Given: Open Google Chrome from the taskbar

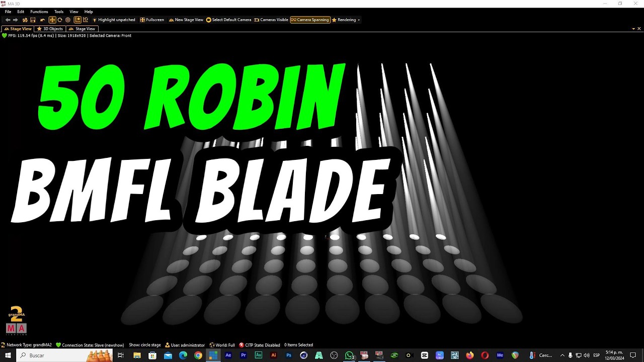Looking at the screenshot, I should tap(198, 355).
